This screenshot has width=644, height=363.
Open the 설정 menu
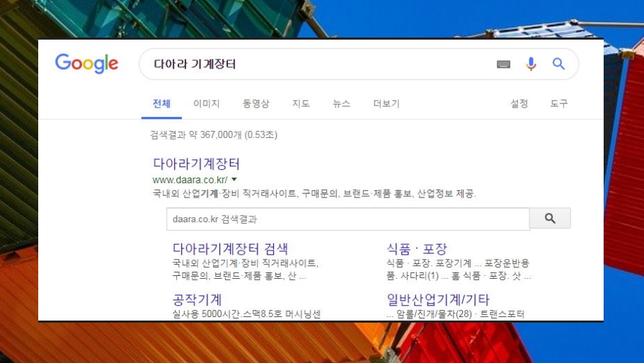[x=519, y=103]
